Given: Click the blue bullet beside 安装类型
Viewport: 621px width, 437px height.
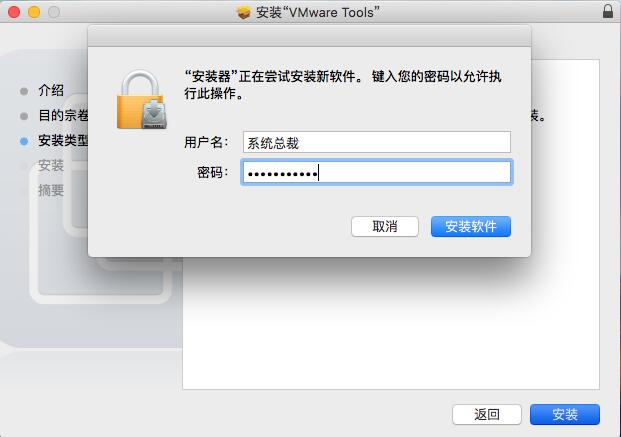Looking at the screenshot, I should pos(24,141).
